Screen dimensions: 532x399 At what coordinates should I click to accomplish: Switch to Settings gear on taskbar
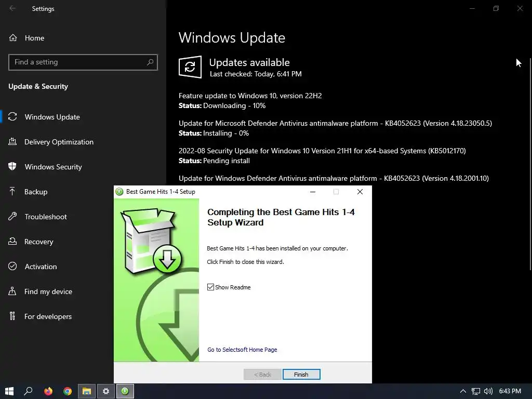(x=106, y=391)
